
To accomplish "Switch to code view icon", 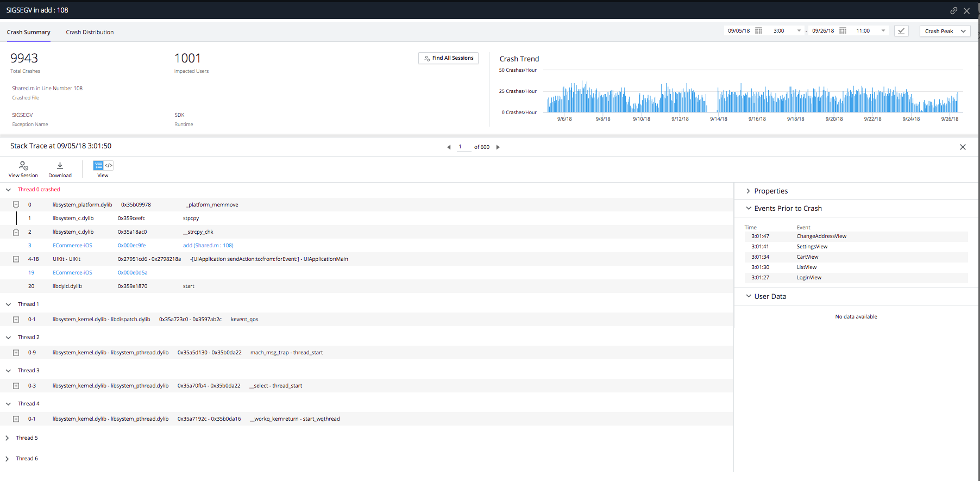I will [x=109, y=165].
